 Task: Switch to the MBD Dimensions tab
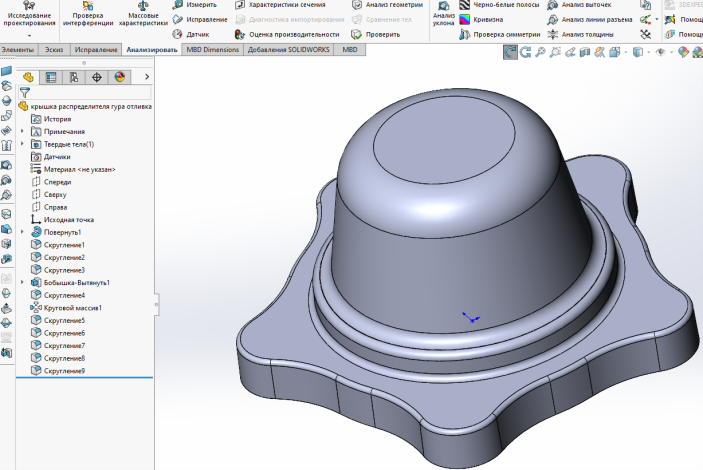(x=212, y=49)
